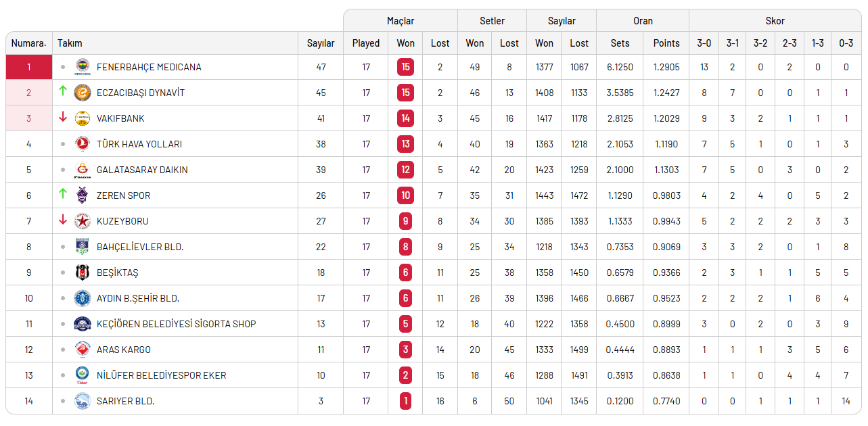Click the Sarıyer Bld. team logo
The width and height of the screenshot is (868, 426).
coord(83,401)
